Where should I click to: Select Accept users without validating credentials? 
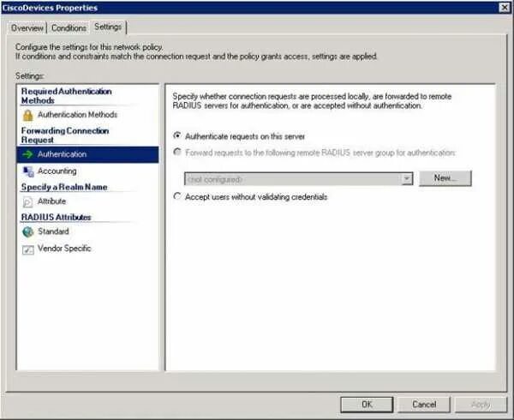click(x=177, y=196)
